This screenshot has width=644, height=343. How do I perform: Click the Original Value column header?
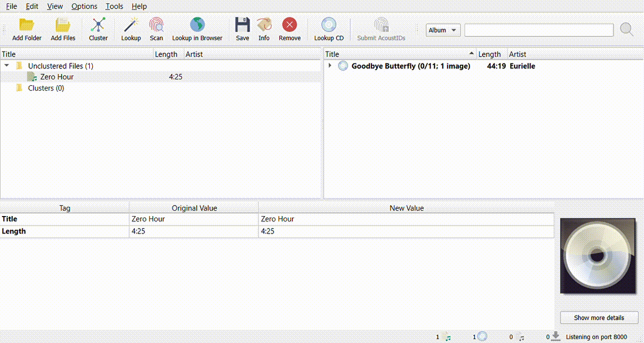(x=194, y=208)
